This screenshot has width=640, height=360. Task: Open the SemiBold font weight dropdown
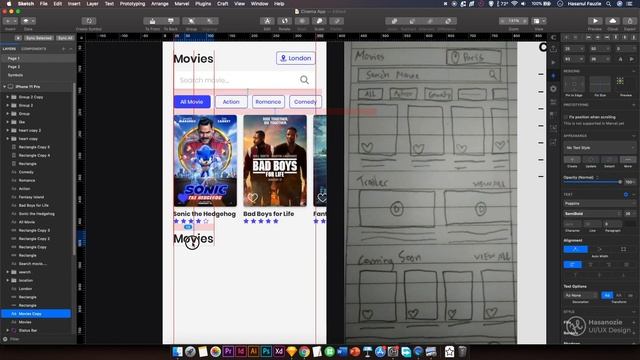(592, 213)
